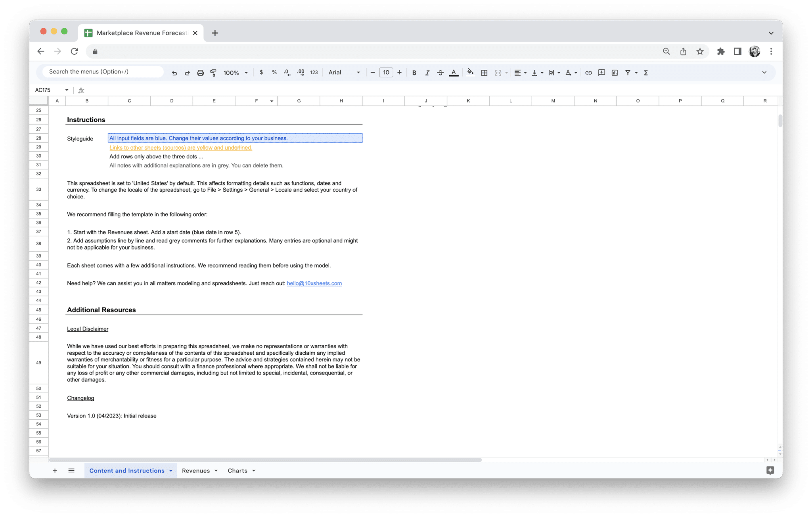Click the Decrease decimal places icon

click(x=287, y=72)
